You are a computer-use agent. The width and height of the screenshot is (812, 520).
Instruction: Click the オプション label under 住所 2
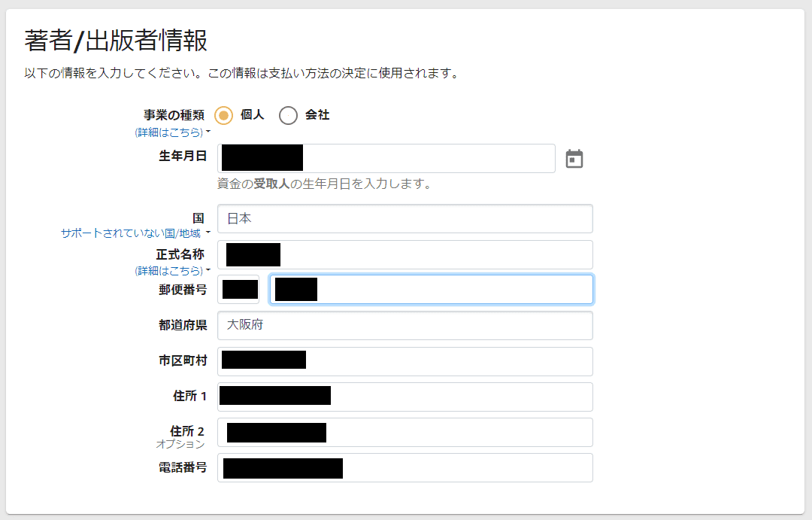tap(180, 444)
